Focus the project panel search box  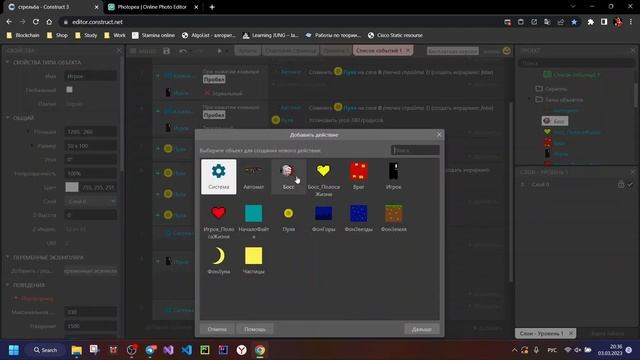pos(577,63)
